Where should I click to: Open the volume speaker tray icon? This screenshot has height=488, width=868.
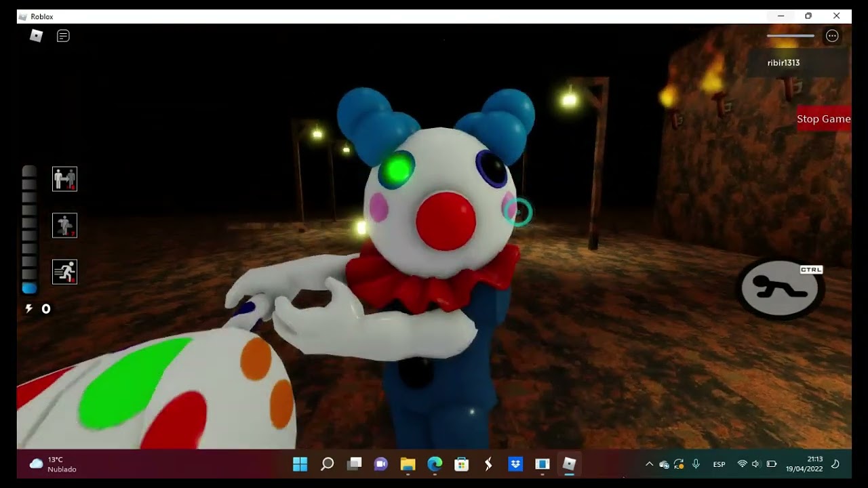pyautogui.click(x=756, y=464)
